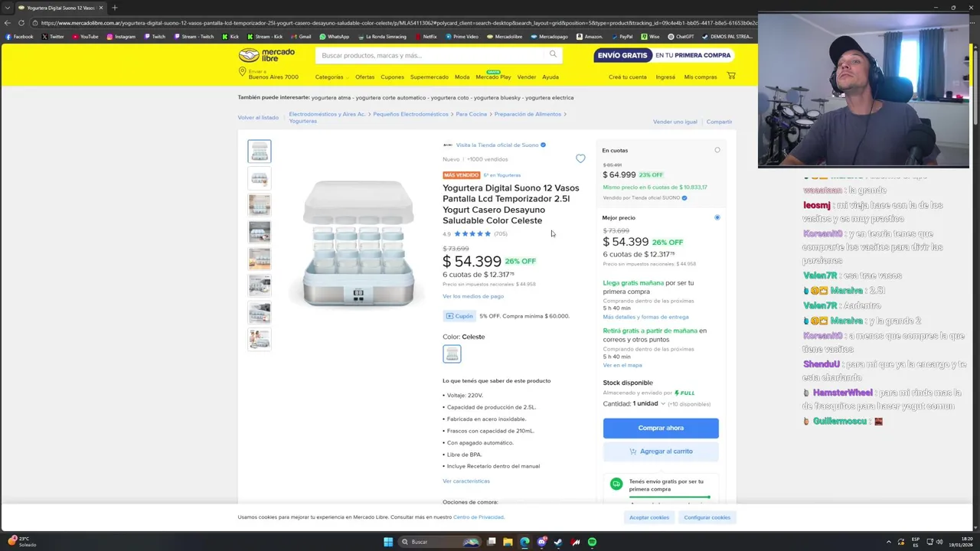Image resolution: width=980 pixels, height=551 pixels.
Task: Open Wise bookmark
Action: coord(650,36)
